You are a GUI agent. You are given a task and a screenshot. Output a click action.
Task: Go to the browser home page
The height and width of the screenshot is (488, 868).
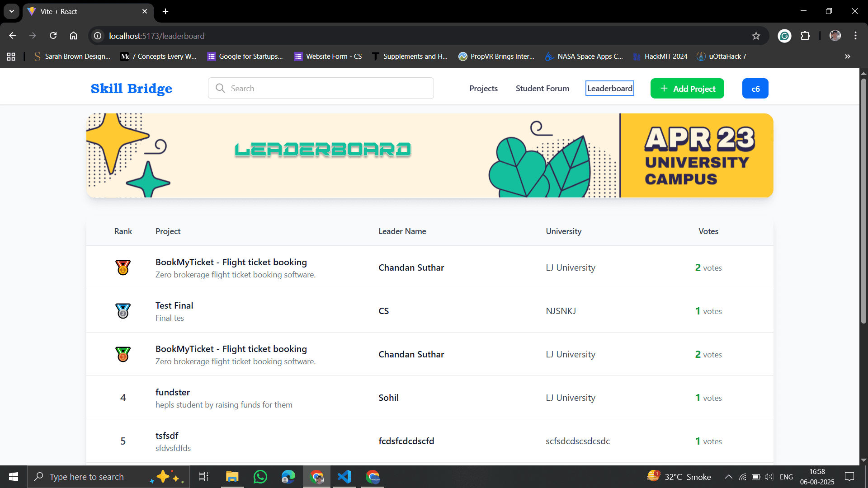73,36
